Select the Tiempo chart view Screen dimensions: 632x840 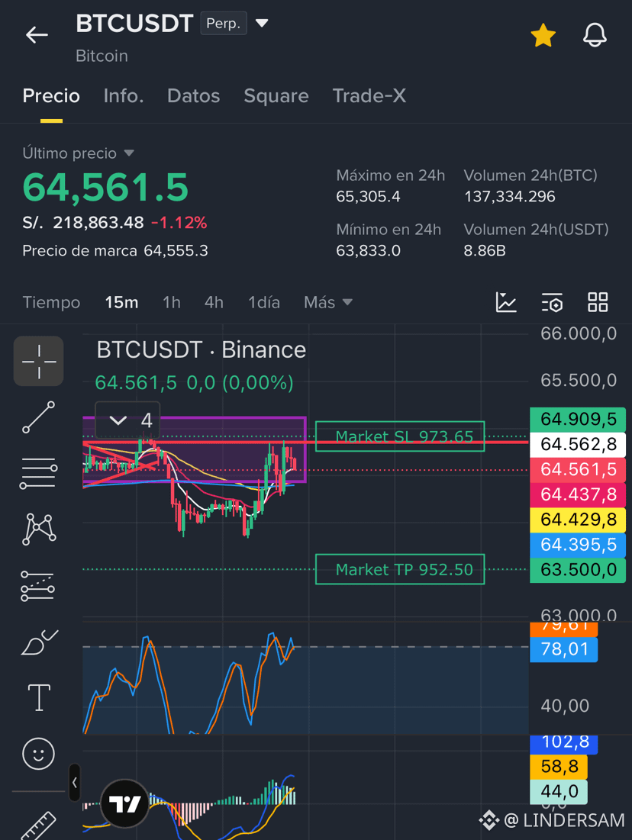coord(51,303)
